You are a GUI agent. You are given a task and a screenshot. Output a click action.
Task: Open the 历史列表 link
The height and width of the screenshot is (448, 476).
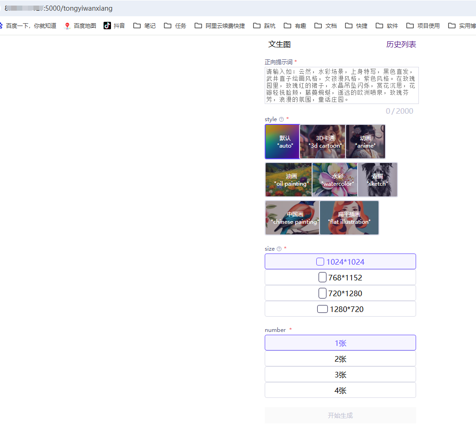(x=401, y=45)
